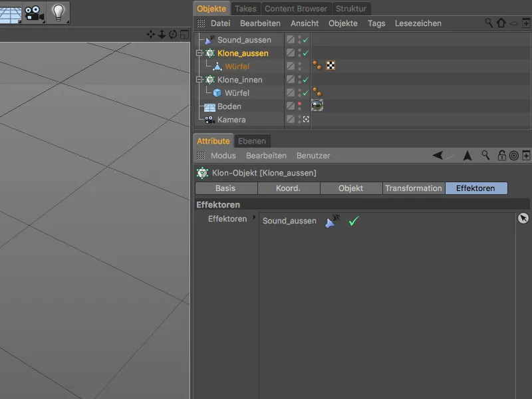
Task: Toggle Klone_aussen green enable checkmark
Action: 306,53
